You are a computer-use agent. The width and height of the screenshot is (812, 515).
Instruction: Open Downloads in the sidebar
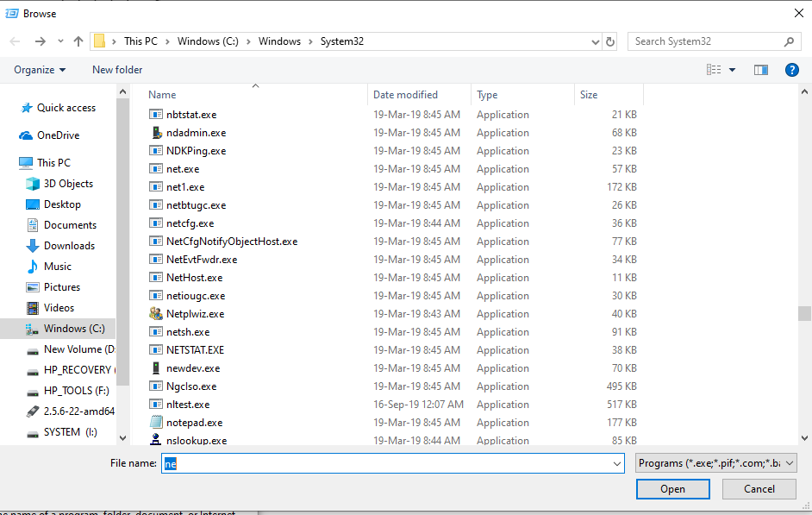point(70,246)
